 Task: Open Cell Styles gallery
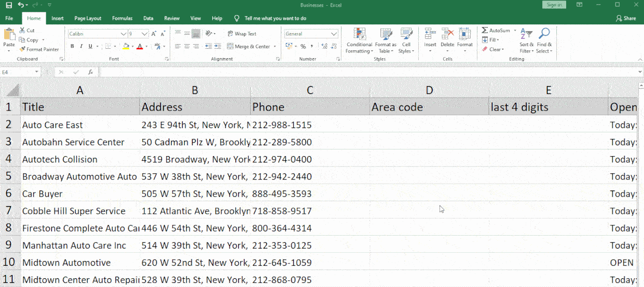(406, 40)
